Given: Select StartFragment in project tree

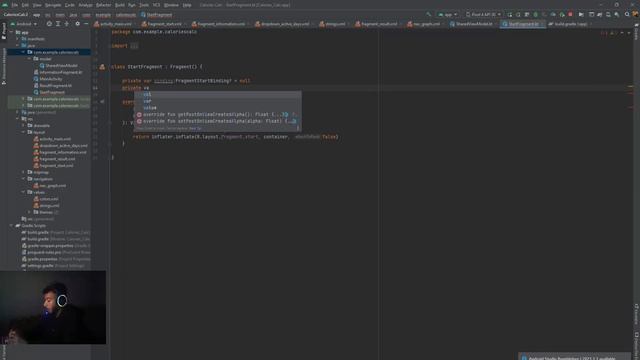Looking at the screenshot, I should (x=49, y=92).
